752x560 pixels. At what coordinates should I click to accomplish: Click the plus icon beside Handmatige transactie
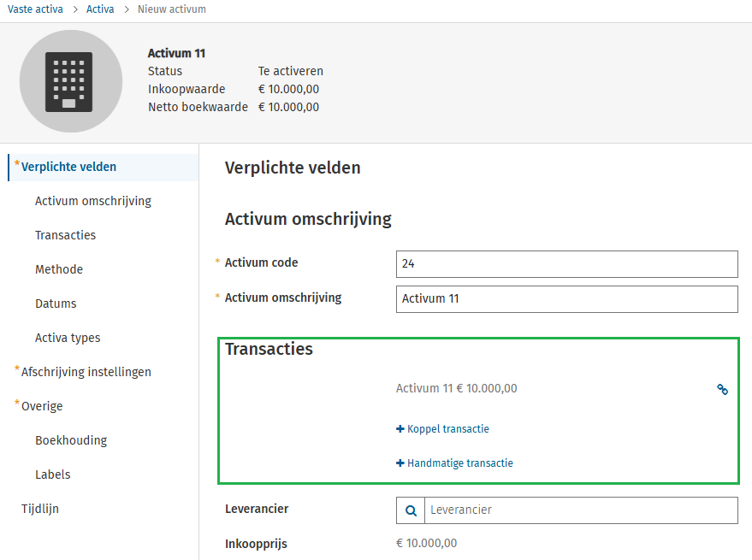pos(400,463)
